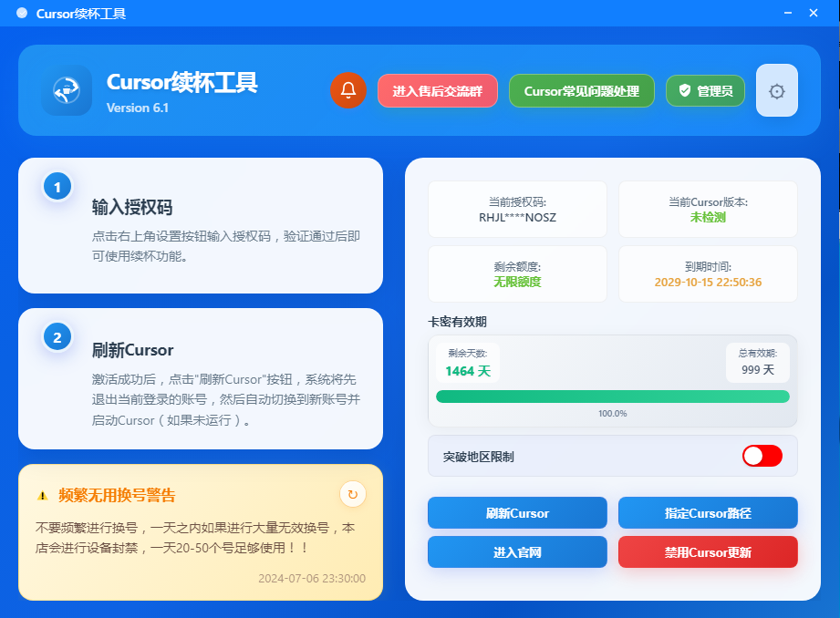Click the step 1 number badge
The width and height of the screenshot is (840, 618).
pos(57,188)
